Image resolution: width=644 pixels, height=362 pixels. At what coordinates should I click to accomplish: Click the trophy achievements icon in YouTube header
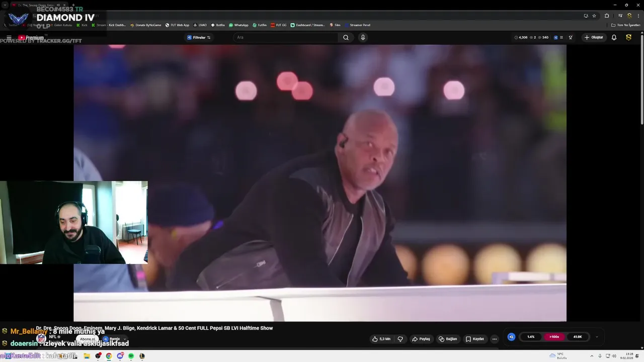tap(571, 37)
